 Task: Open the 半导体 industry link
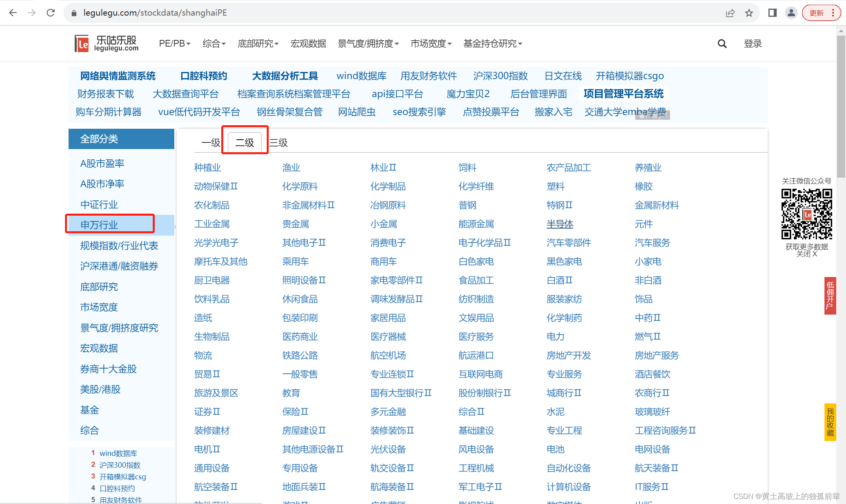[x=560, y=224]
